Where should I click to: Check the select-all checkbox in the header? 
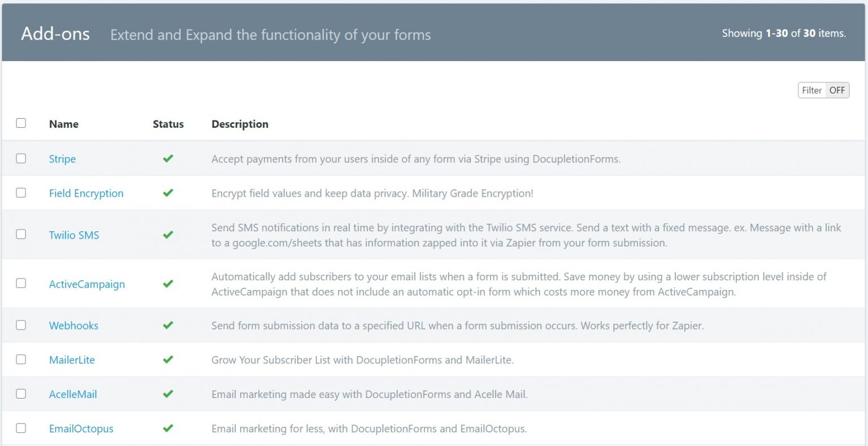[21, 122]
